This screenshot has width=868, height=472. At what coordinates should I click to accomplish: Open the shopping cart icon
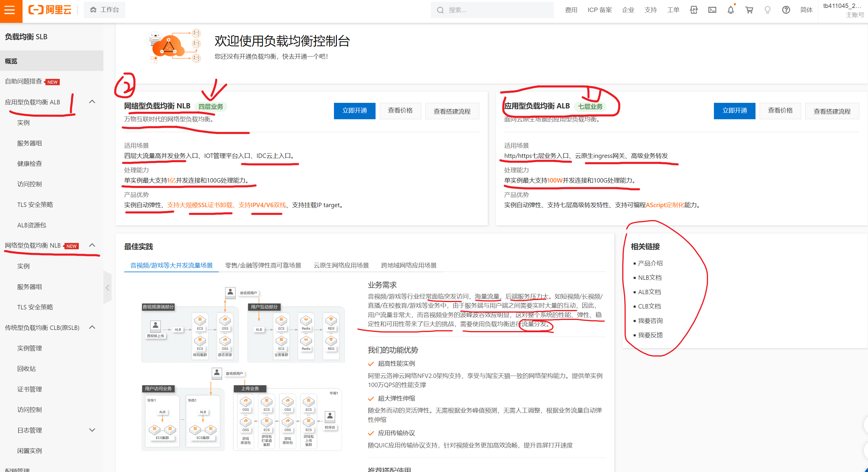(x=749, y=10)
